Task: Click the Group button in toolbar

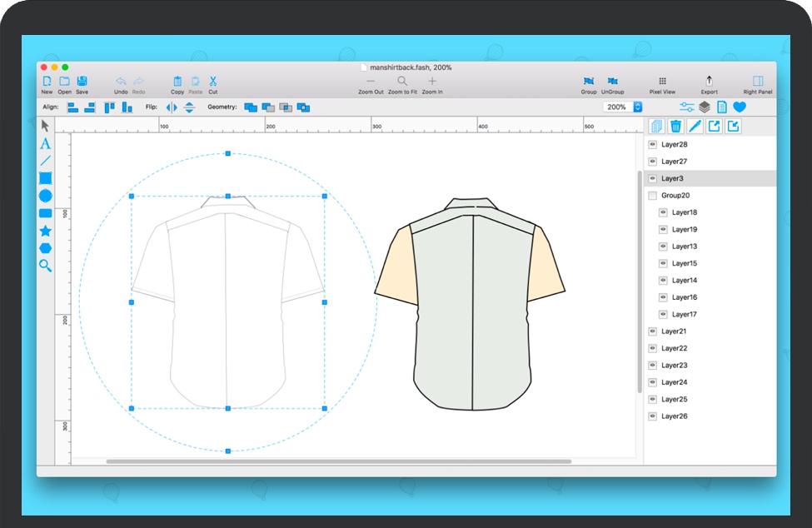Action: point(589,82)
